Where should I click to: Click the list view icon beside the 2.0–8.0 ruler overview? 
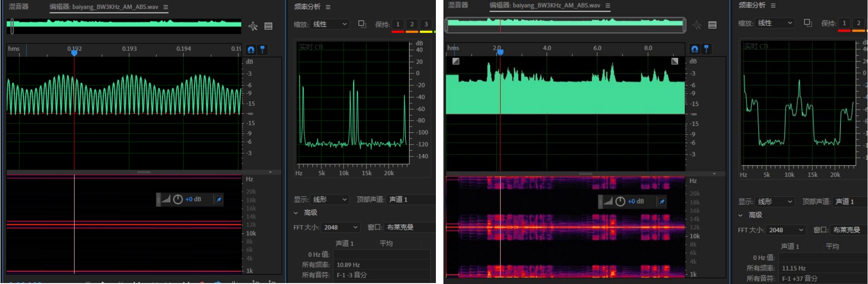coord(712,25)
